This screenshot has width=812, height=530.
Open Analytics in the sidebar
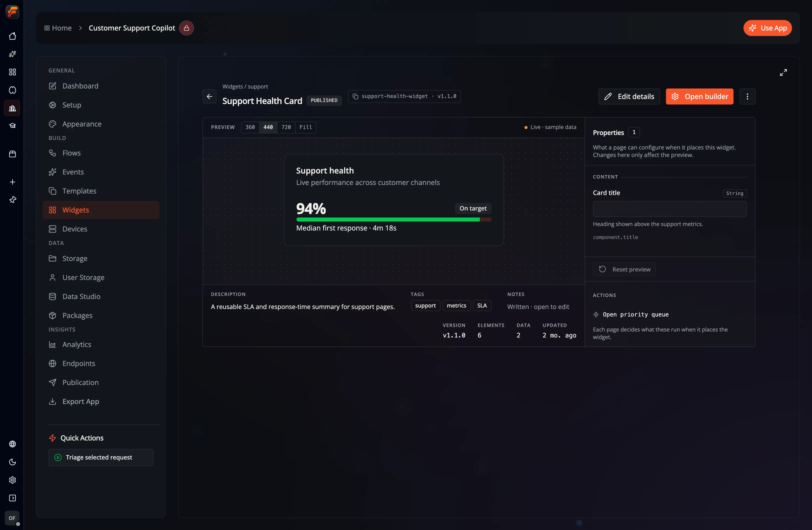tap(101, 344)
